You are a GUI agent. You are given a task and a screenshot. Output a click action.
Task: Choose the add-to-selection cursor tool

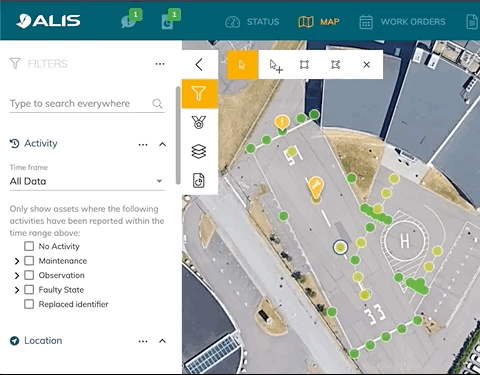276,66
